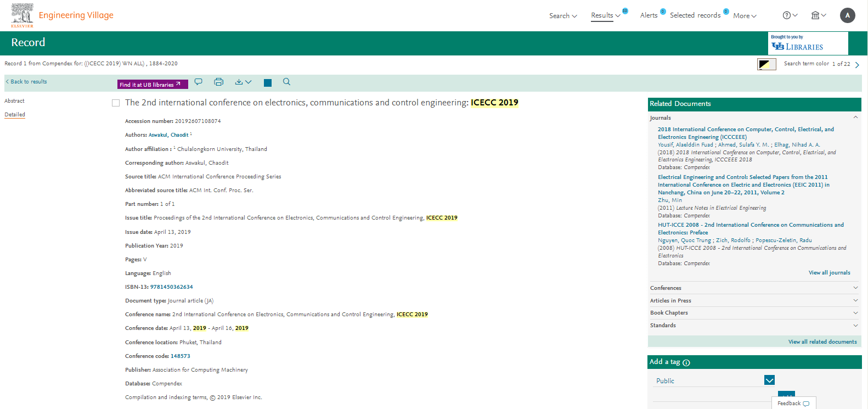Open Alerts in top navigation
Image resolution: width=868 pixels, height=409 pixels.
tap(649, 15)
